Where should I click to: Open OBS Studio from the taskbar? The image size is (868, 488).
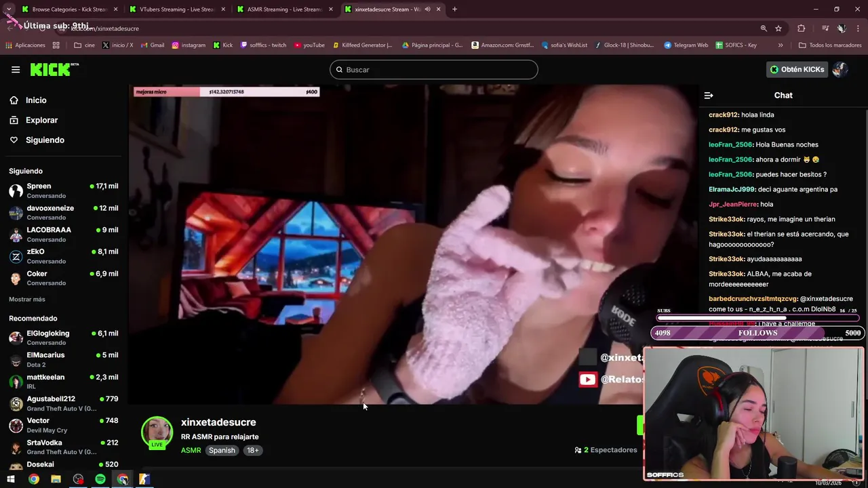pyautogui.click(x=78, y=479)
